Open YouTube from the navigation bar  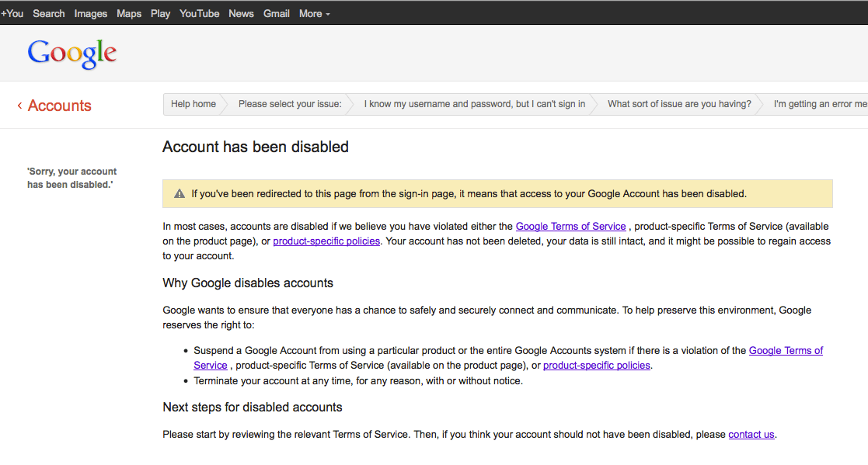pyautogui.click(x=199, y=13)
